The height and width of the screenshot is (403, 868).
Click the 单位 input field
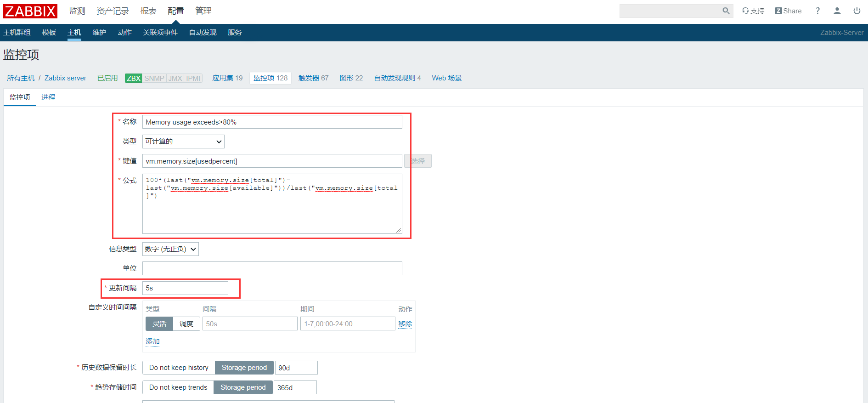tap(272, 268)
